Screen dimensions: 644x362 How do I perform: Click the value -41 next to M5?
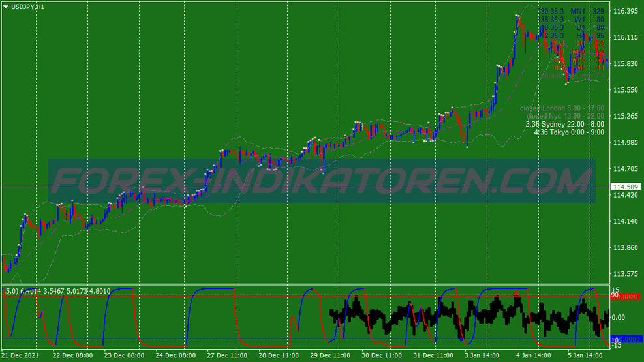pyautogui.click(x=600, y=68)
